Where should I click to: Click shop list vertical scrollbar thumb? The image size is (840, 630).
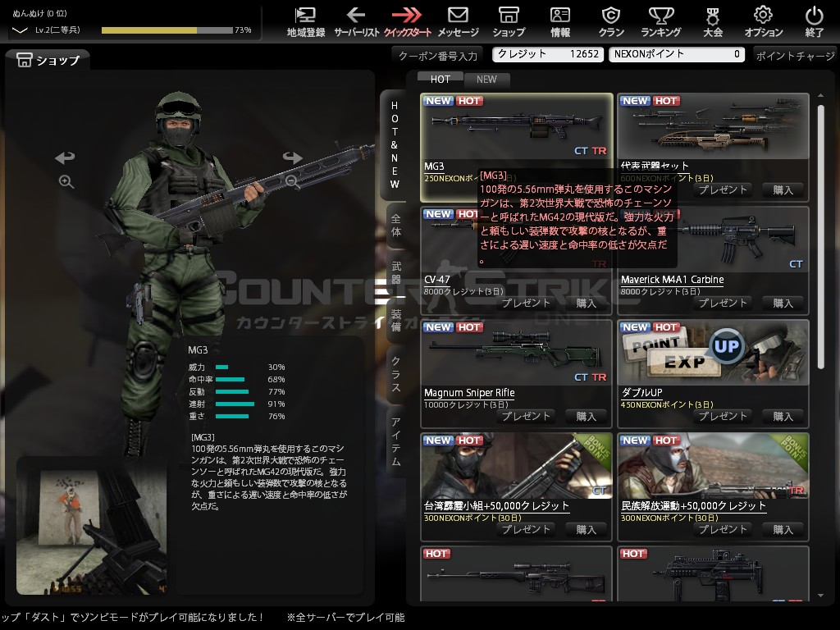(x=820, y=237)
